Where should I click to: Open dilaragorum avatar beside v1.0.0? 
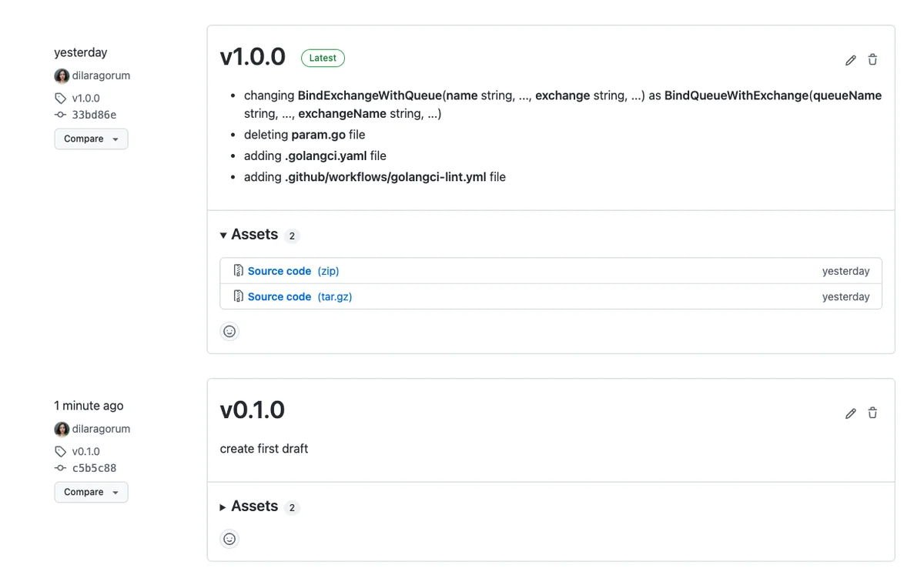coord(62,76)
